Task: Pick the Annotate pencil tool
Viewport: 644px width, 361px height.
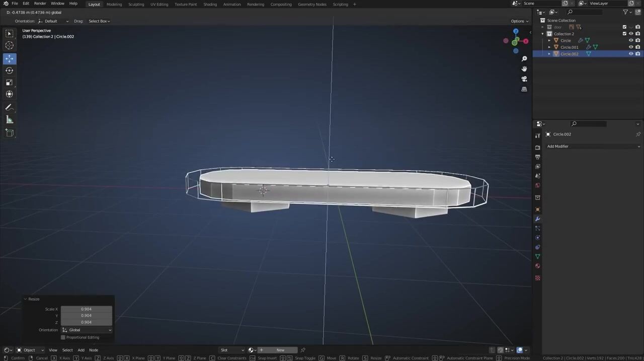Action: [9, 107]
